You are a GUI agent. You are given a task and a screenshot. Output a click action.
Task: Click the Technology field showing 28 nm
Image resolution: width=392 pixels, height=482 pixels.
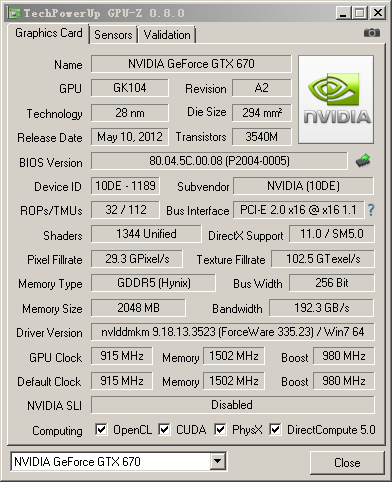coord(130,113)
